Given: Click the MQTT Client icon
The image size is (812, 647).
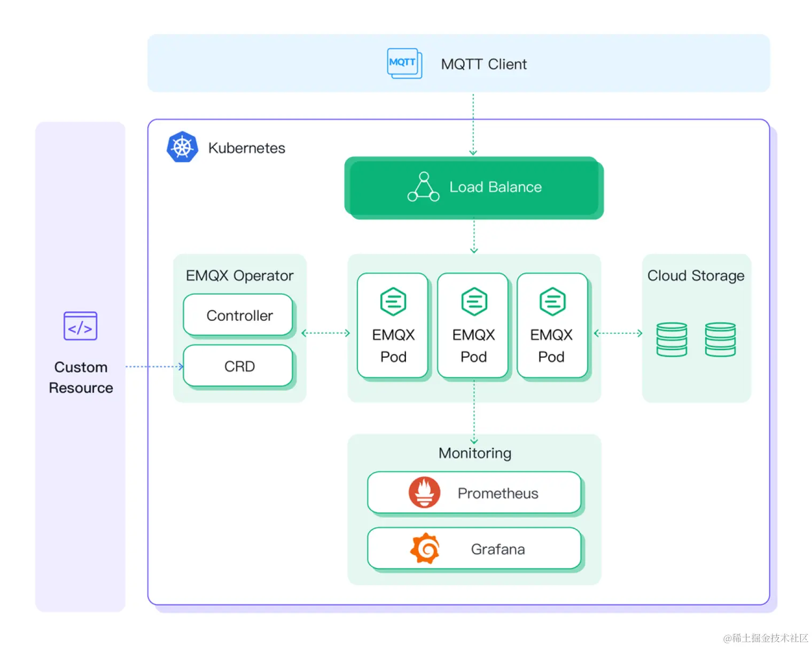Looking at the screenshot, I should point(404,62).
